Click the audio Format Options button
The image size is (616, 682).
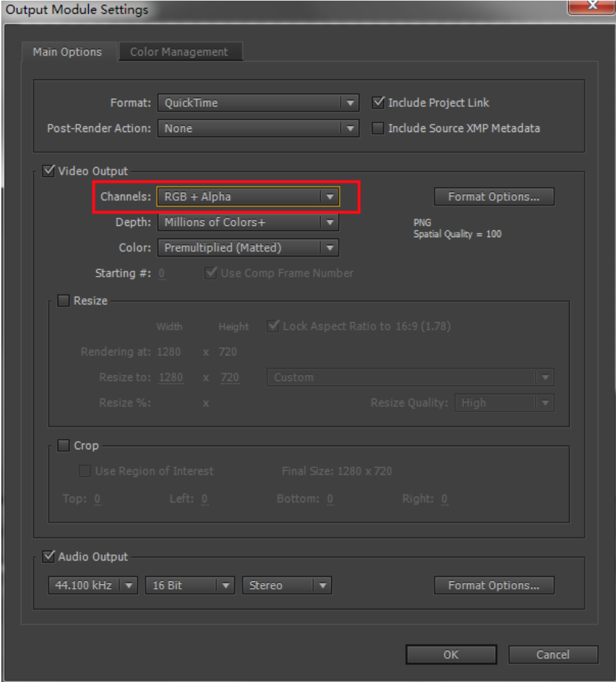tap(493, 586)
